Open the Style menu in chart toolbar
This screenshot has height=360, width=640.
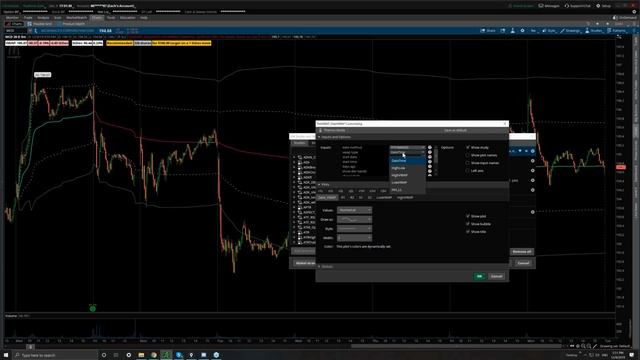pos(549,31)
